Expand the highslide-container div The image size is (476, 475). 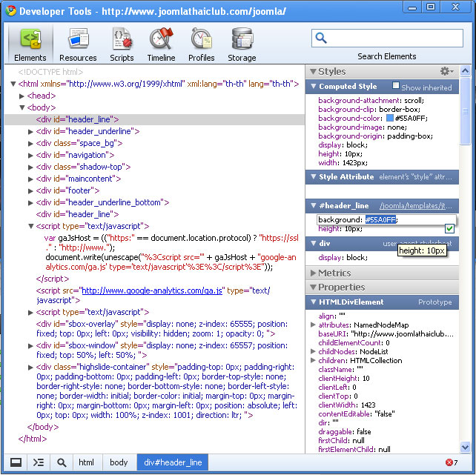pyautogui.click(x=30, y=368)
